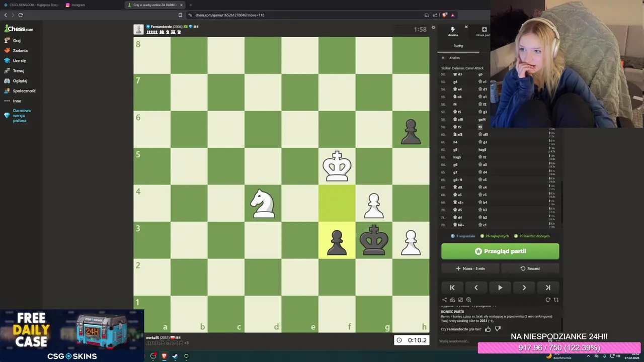Select move 66 g8=H in move list
The image size is (644, 362).
pos(457,180)
